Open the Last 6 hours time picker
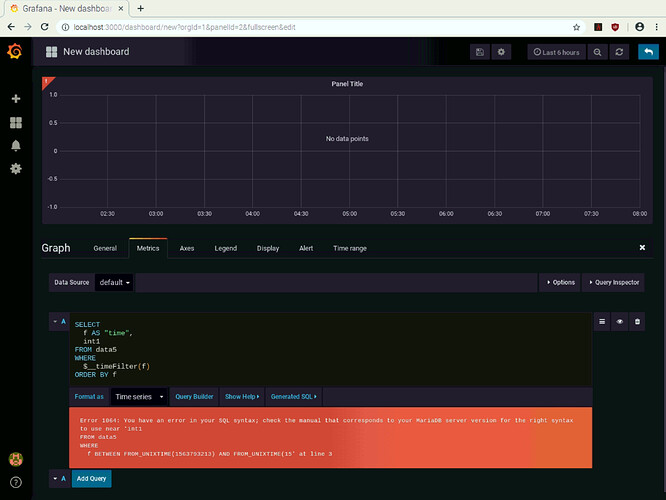Image resolution: width=666 pixels, height=500 pixels. click(556, 52)
